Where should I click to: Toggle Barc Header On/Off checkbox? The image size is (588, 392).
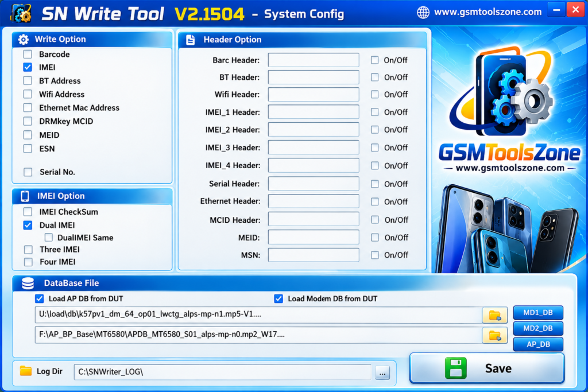pos(374,60)
